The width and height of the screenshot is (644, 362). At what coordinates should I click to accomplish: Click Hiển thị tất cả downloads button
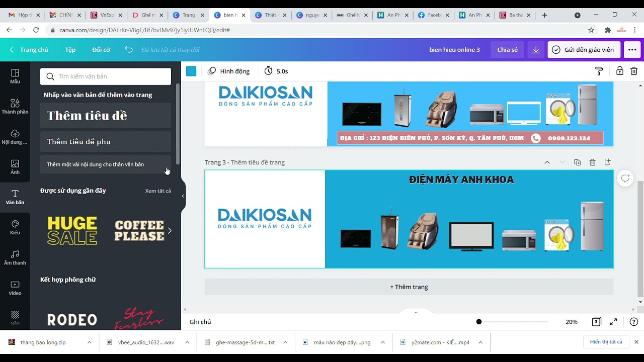tap(606, 342)
